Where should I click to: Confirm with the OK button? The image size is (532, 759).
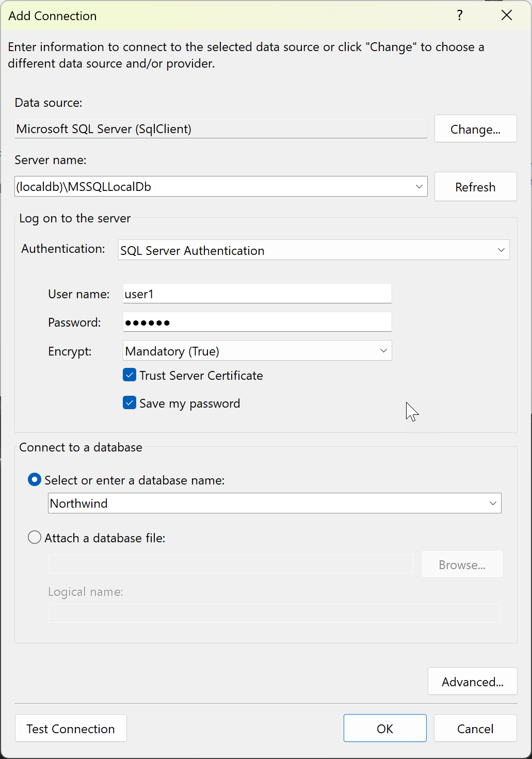pyautogui.click(x=385, y=729)
